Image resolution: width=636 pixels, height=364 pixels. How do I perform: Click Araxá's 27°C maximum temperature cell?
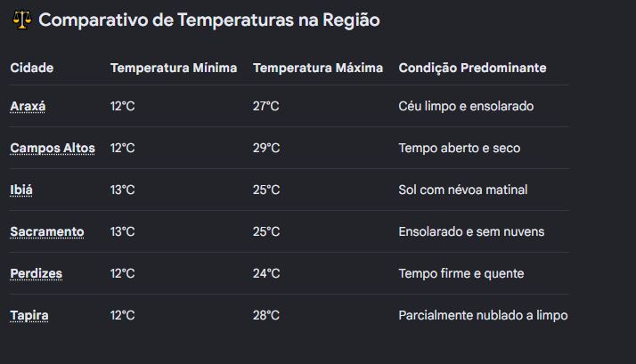[266, 106]
